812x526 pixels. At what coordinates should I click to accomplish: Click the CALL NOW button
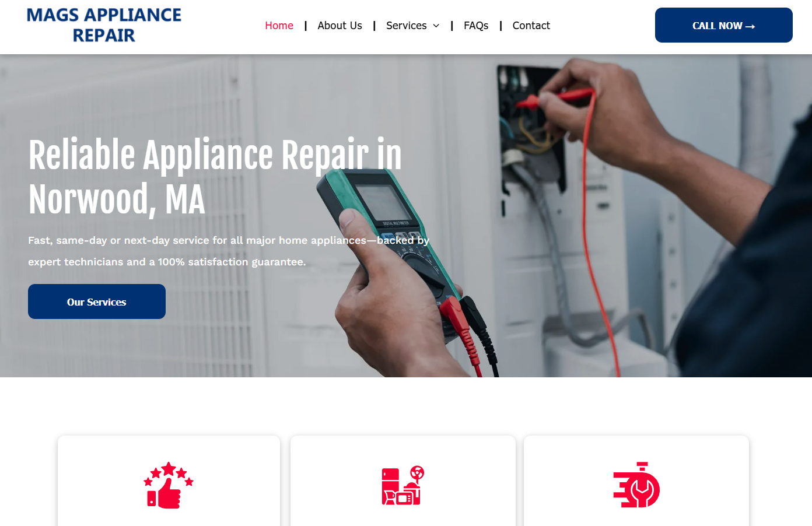pyautogui.click(x=723, y=25)
